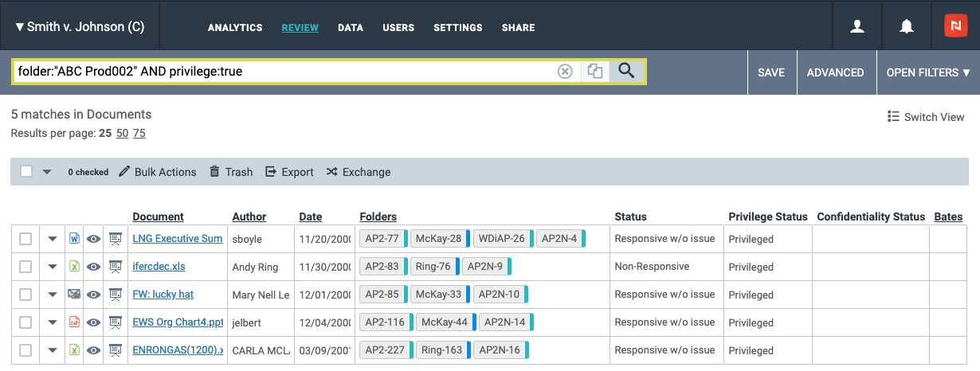The image size is (980, 371).
Task: Expand the OPEN FILTERS dropdown
Action: [928, 72]
